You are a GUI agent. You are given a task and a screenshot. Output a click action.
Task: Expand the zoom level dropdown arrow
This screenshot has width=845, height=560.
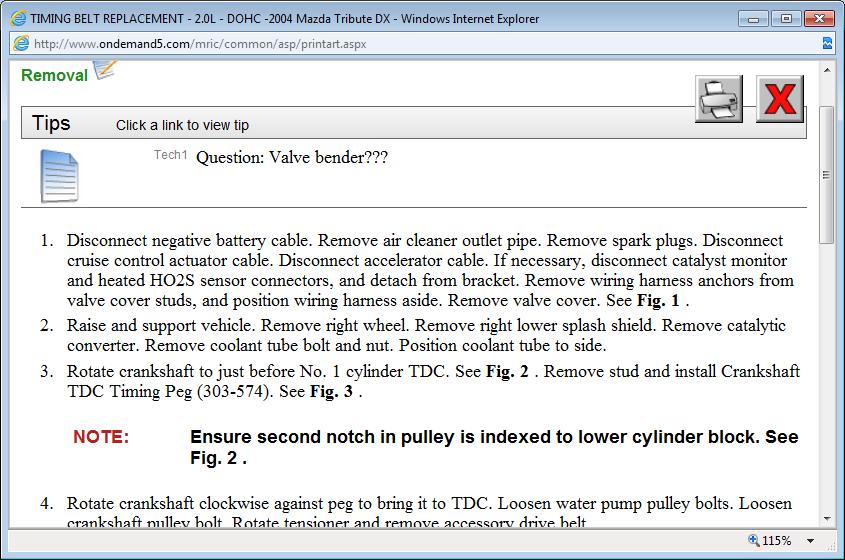tap(811, 541)
